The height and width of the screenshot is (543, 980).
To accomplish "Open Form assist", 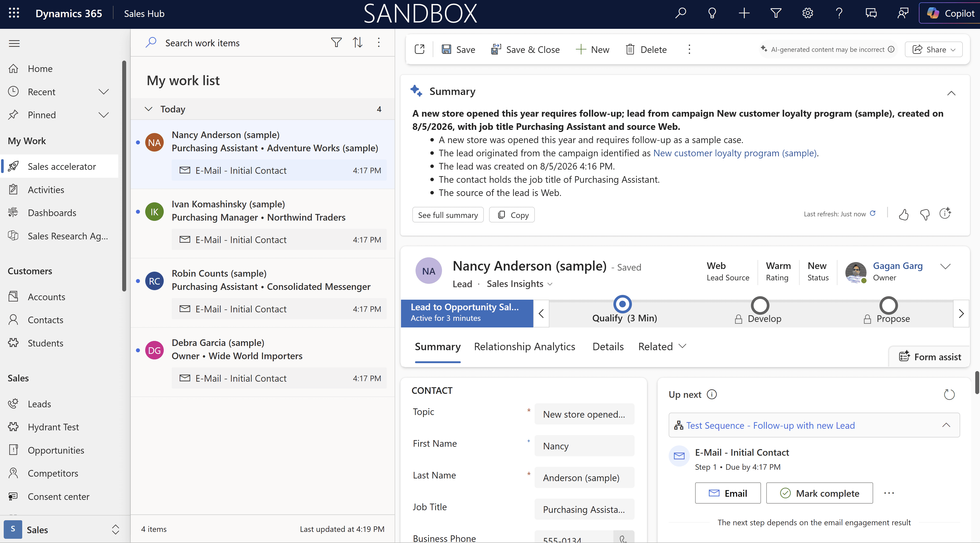I will coord(930,357).
